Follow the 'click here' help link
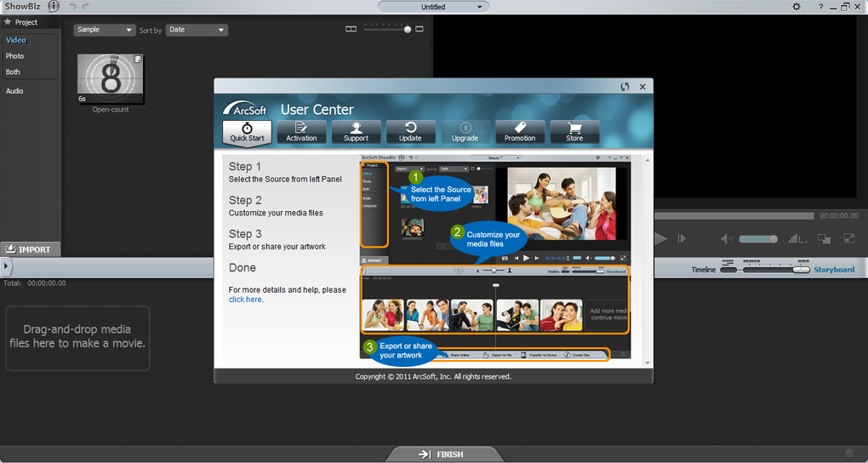The width and height of the screenshot is (868, 463). [246, 300]
